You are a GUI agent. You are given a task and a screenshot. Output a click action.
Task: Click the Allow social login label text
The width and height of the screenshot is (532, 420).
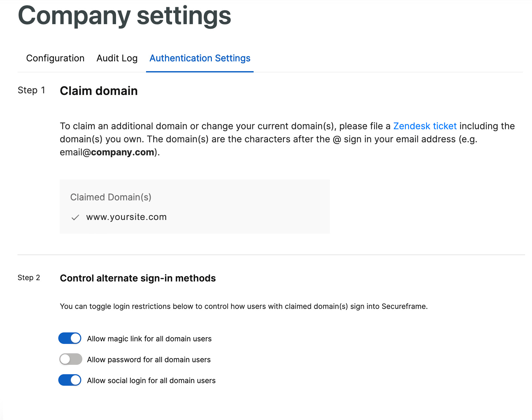coord(151,380)
